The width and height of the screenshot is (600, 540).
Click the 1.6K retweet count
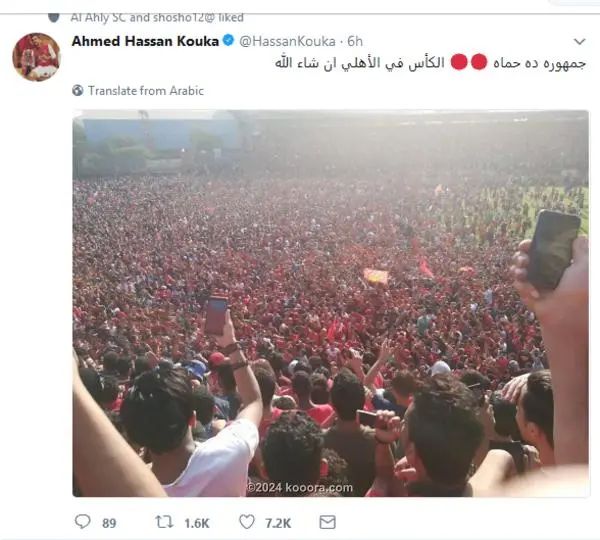[x=197, y=523]
